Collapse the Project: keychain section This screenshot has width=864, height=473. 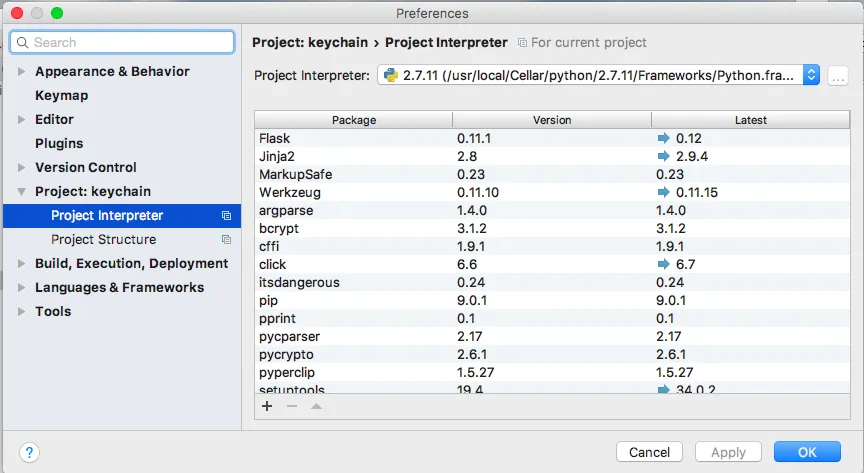[x=22, y=192]
